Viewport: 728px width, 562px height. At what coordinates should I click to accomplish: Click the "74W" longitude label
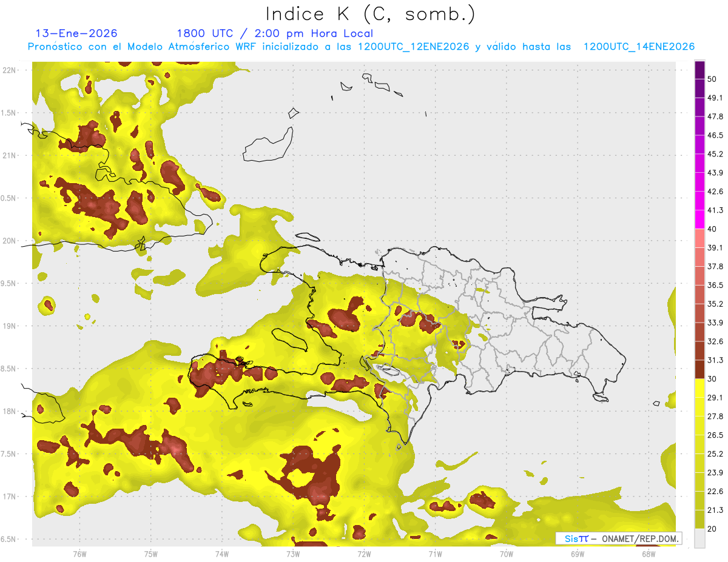[x=222, y=554]
